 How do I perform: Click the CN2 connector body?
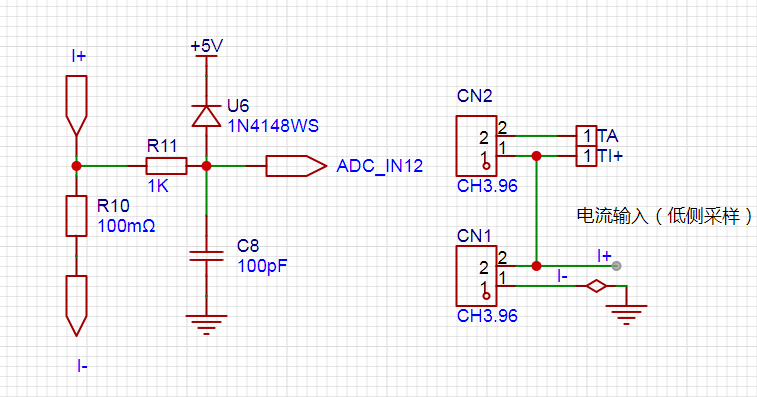point(477,146)
